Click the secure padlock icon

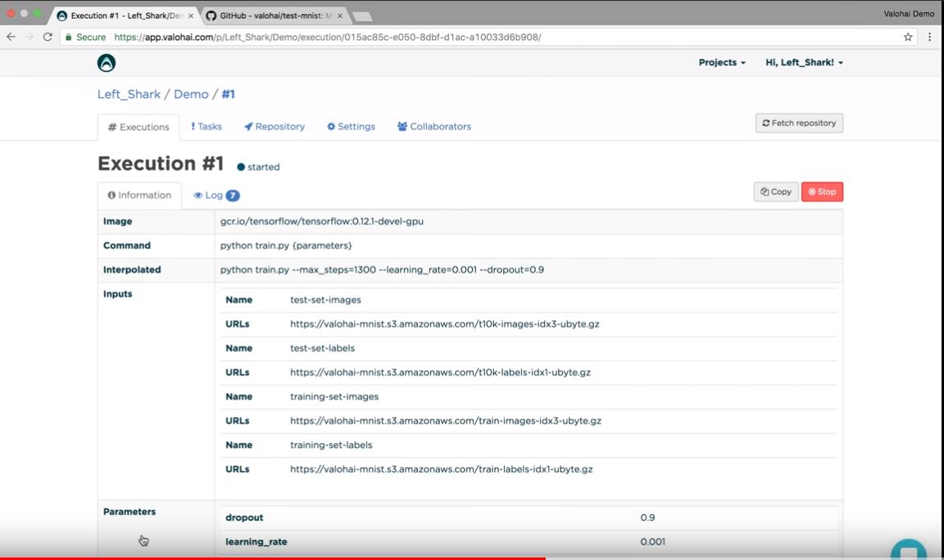coord(69,37)
